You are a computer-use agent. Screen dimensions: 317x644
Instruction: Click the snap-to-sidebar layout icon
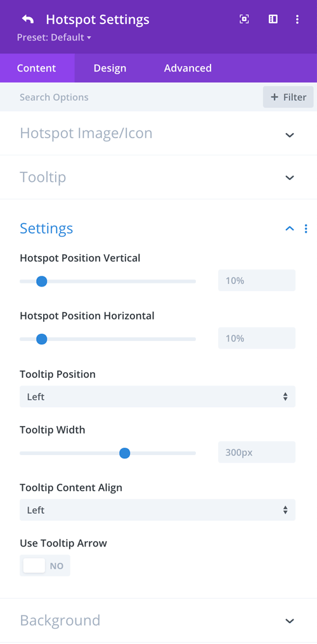(273, 19)
